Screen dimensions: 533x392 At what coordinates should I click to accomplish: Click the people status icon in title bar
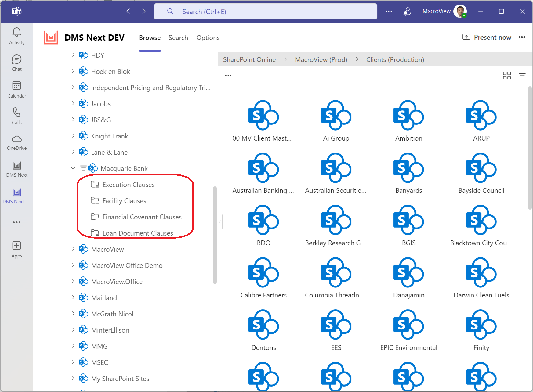click(407, 11)
